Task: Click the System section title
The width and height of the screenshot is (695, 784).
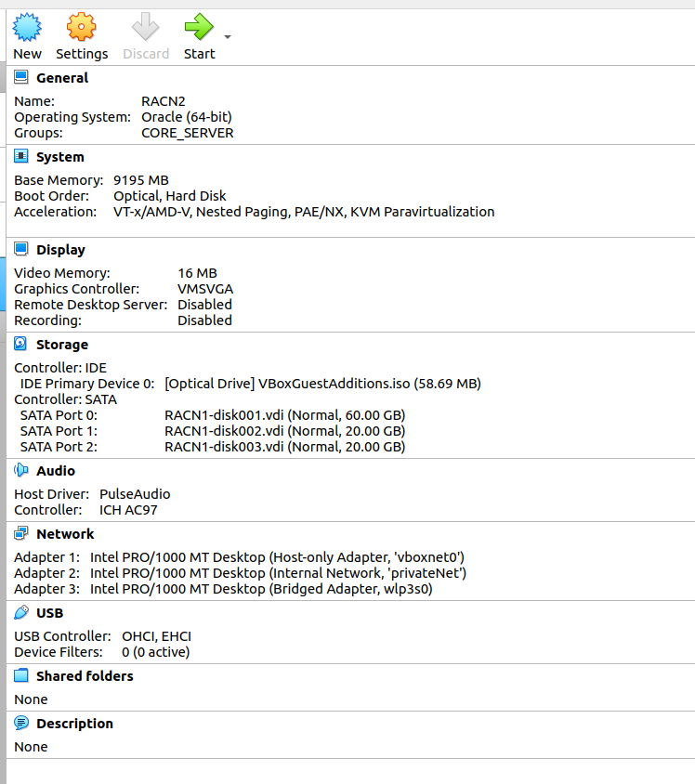Action: click(60, 157)
